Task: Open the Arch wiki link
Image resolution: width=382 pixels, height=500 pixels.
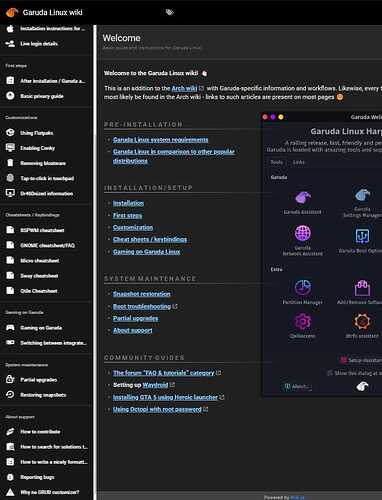Action: (184, 88)
